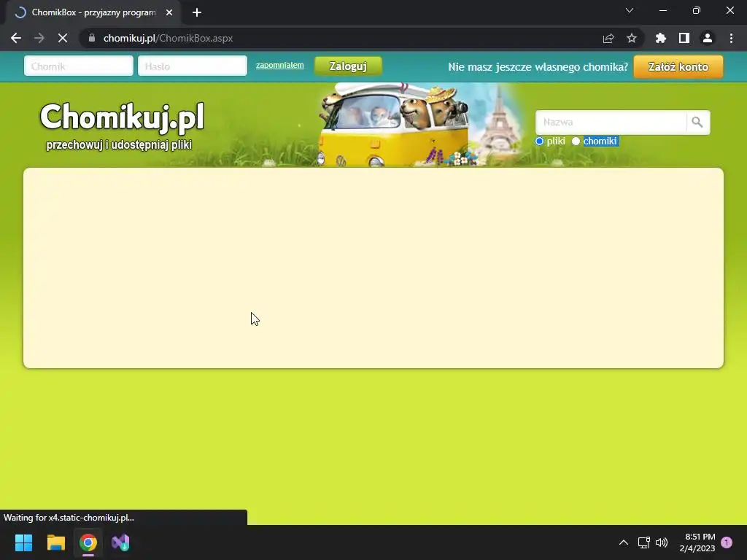This screenshot has height=560, width=747.
Task: Click the forward navigation arrow
Action: coord(39,38)
